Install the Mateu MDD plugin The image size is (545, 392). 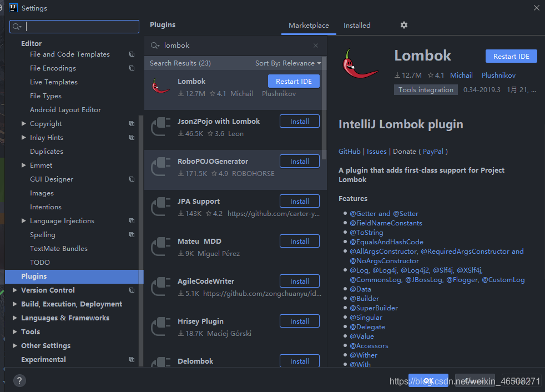[299, 242]
